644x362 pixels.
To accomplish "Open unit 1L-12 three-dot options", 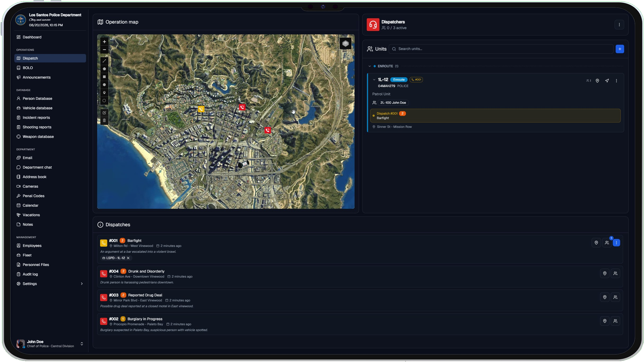I will click(616, 81).
